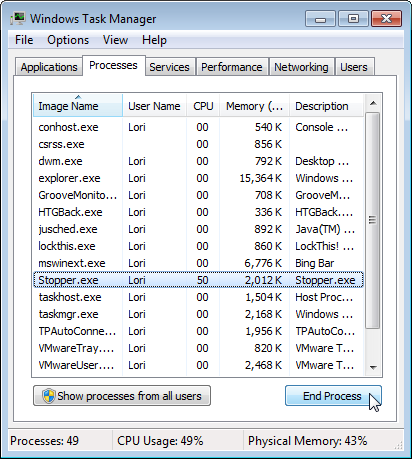Go to the Performance tab
Screen dimensions: 412x459
[232, 67]
